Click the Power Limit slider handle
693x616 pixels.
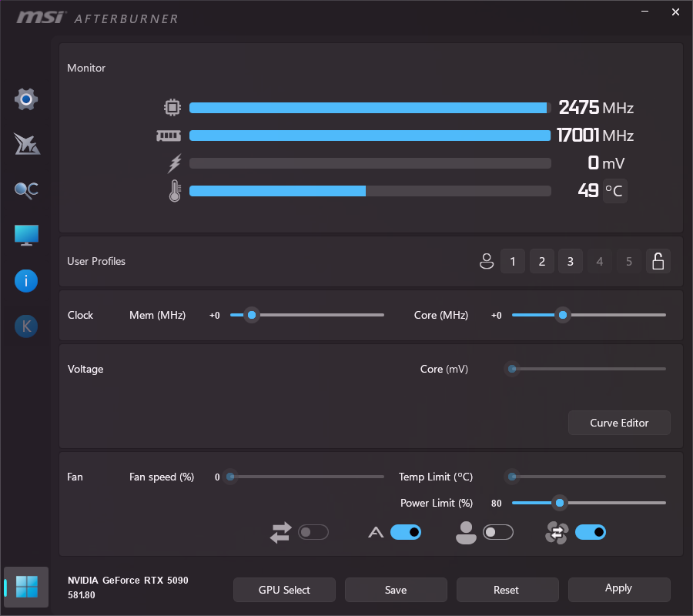pyautogui.click(x=560, y=503)
